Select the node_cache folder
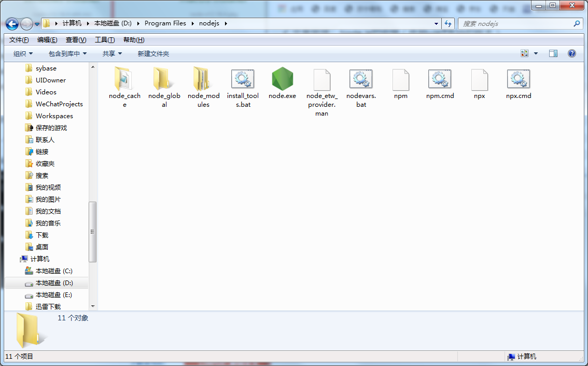The width and height of the screenshot is (588, 366). point(124,79)
